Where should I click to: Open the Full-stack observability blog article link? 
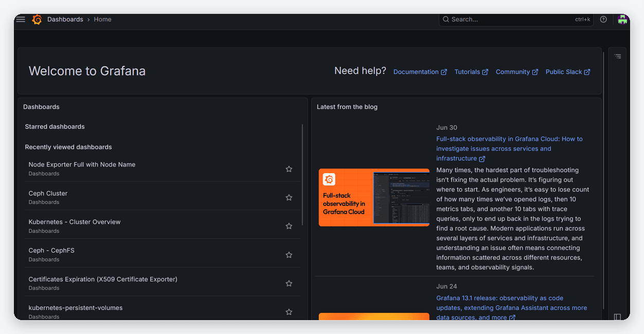point(509,149)
